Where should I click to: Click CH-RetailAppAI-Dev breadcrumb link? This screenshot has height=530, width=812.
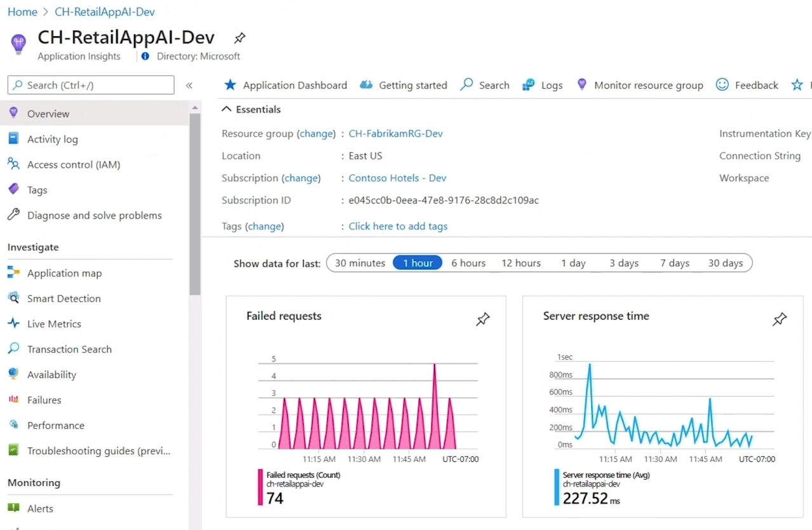point(105,11)
